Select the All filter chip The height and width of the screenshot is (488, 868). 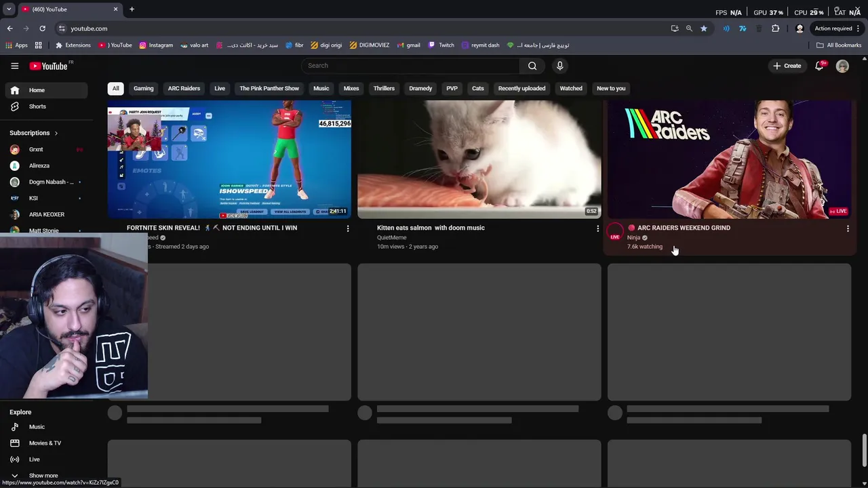coord(115,88)
